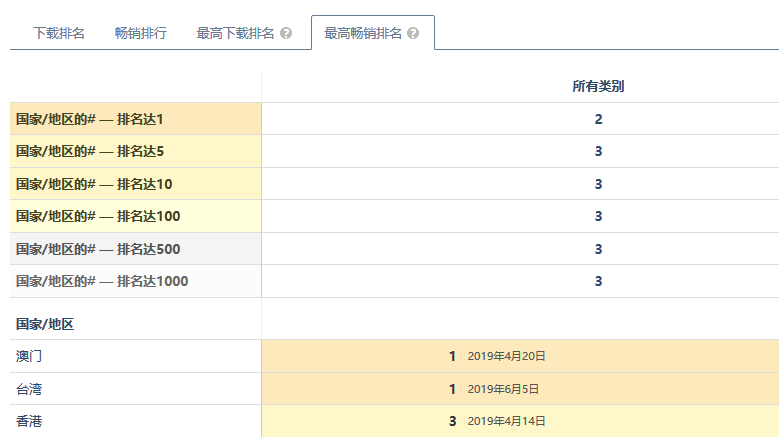The height and width of the screenshot is (443, 779).
Task: Switch to the 下载排名 tab
Action: (59, 33)
